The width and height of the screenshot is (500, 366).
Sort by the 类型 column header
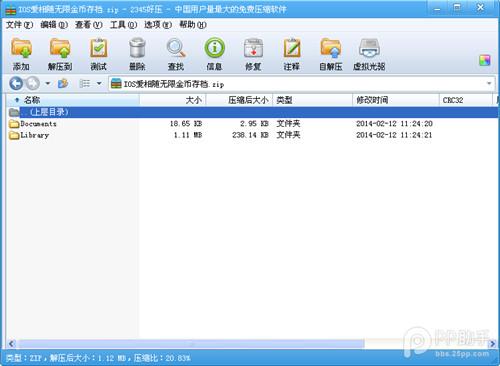[x=312, y=100]
